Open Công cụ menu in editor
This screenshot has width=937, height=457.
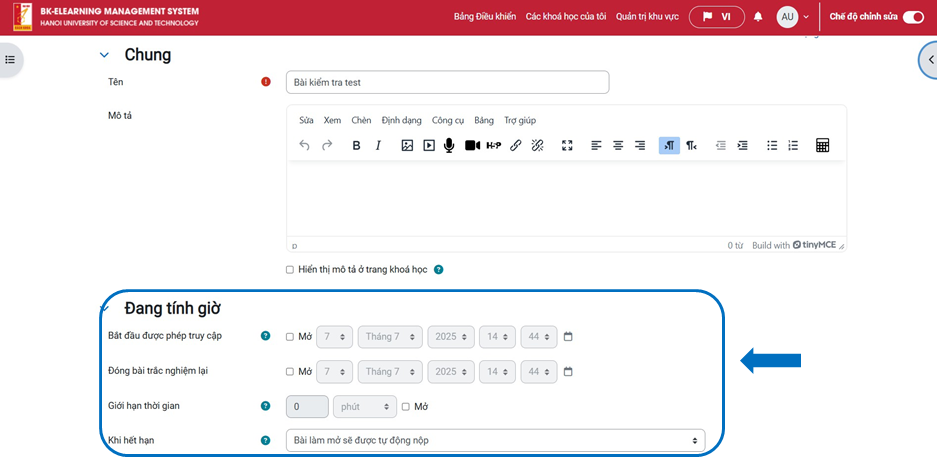(448, 120)
